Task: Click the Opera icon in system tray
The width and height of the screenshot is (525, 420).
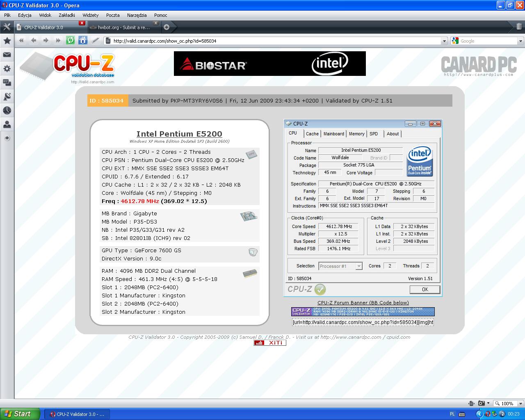Action: [488, 414]
